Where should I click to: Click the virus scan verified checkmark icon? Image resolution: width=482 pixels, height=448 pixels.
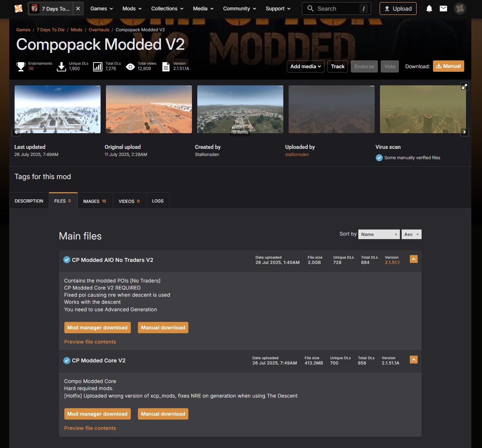point(379,158)
